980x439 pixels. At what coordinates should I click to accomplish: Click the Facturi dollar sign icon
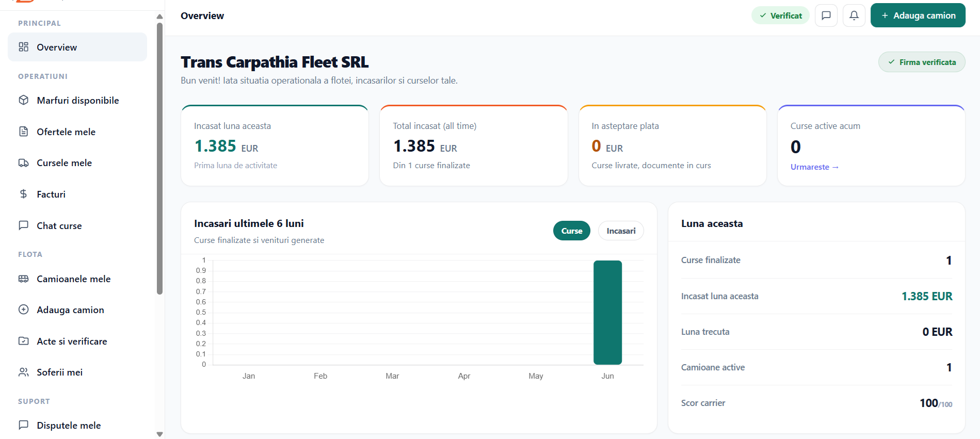pos(23,194)
